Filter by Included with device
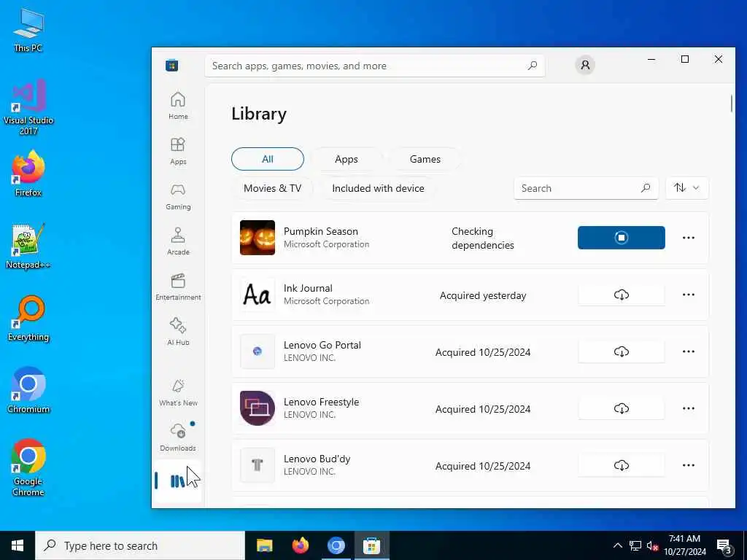The image size is (747, 560). point(378,188)
